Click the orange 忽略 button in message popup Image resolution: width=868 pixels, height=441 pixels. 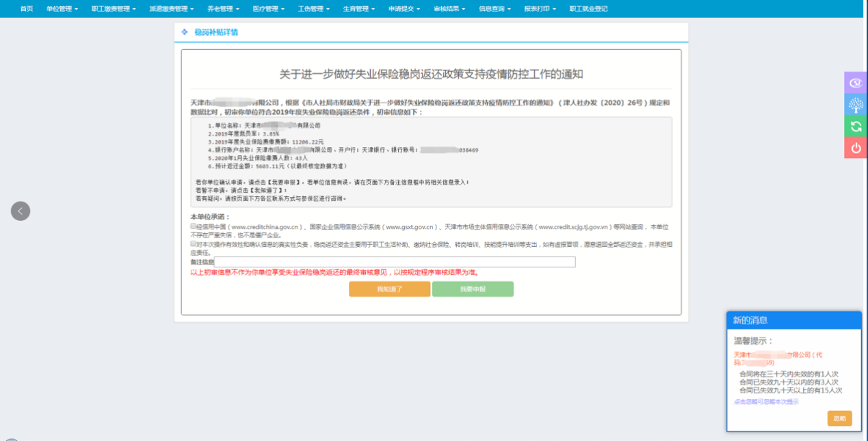839,418
